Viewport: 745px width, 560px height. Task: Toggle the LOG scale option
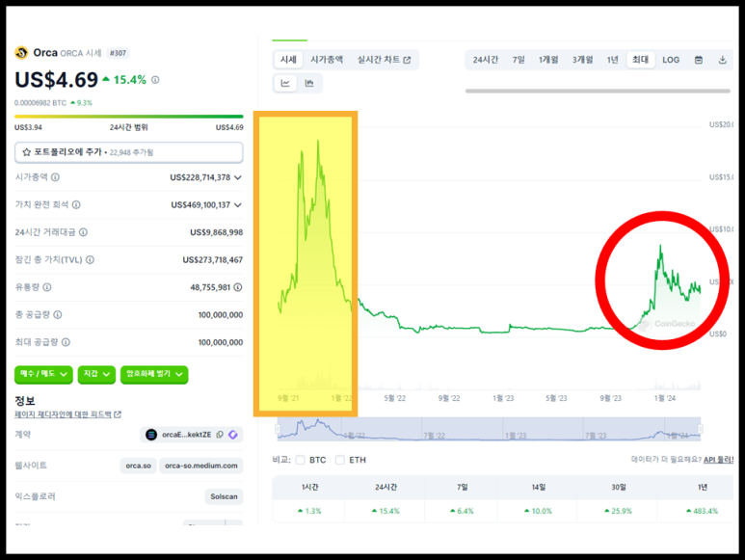671,60
